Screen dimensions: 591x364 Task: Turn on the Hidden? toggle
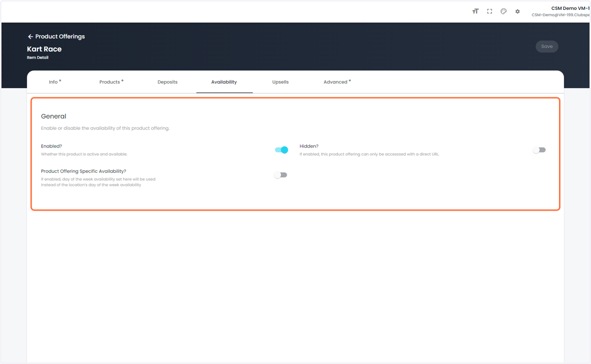[x=539, y=150]
